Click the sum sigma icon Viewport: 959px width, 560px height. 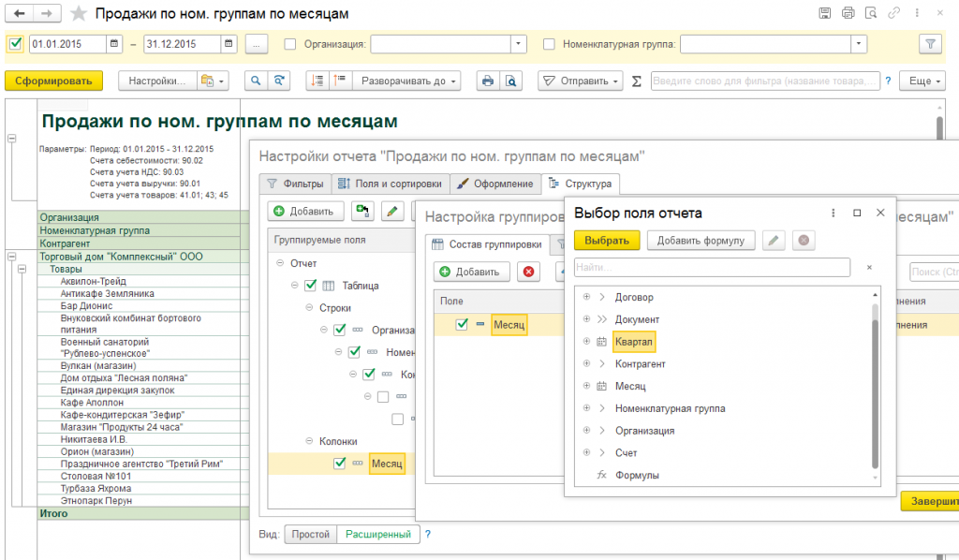pyautogui.click(x=637, y=81)
